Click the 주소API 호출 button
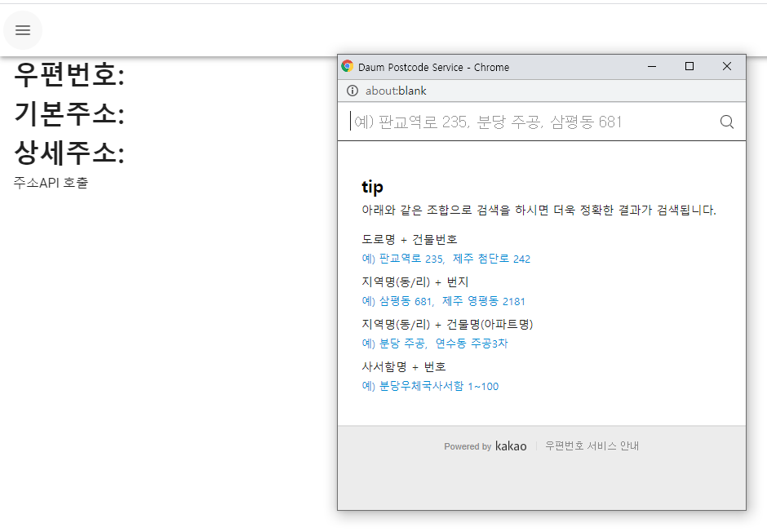 point(51,183)
